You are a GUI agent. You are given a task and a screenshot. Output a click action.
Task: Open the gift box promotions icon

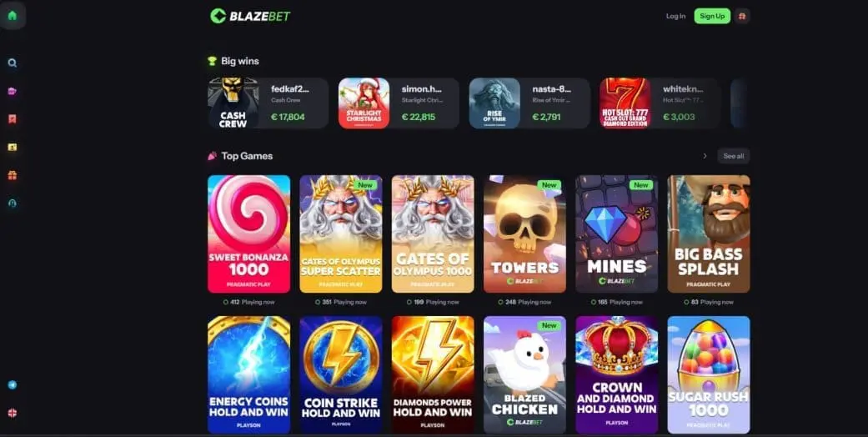(x=13, y=175)
